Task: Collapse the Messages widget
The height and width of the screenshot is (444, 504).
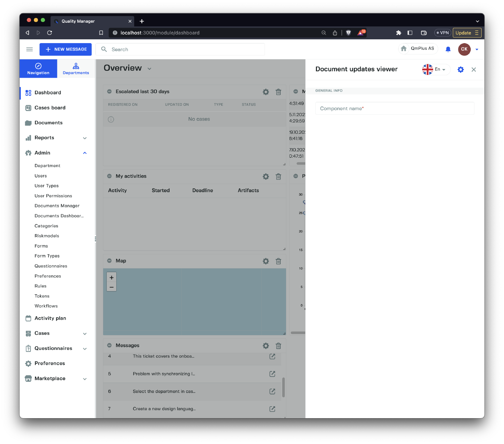Action: point(109,346)
